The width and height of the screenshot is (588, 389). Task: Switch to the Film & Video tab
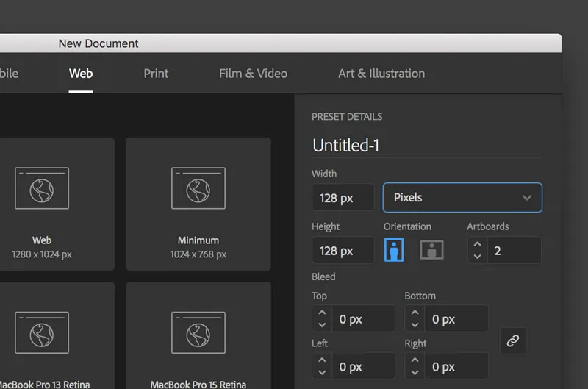(253, 74)
